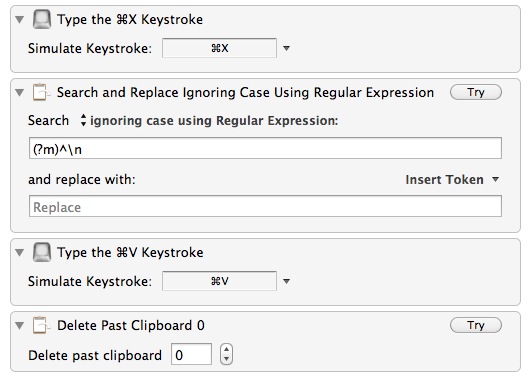Click the keyboard icon beside Type ⌘X Keystroke
This screenshot has width=529, height=377.
pos(42,19)
